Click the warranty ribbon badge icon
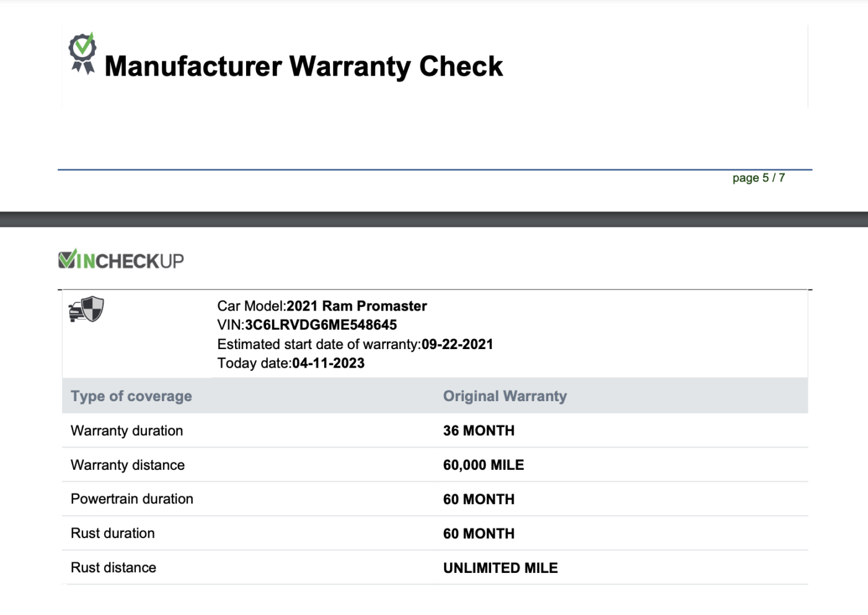Screen dimensions: 868x615 pyautogui.click(x=82, y=53)
